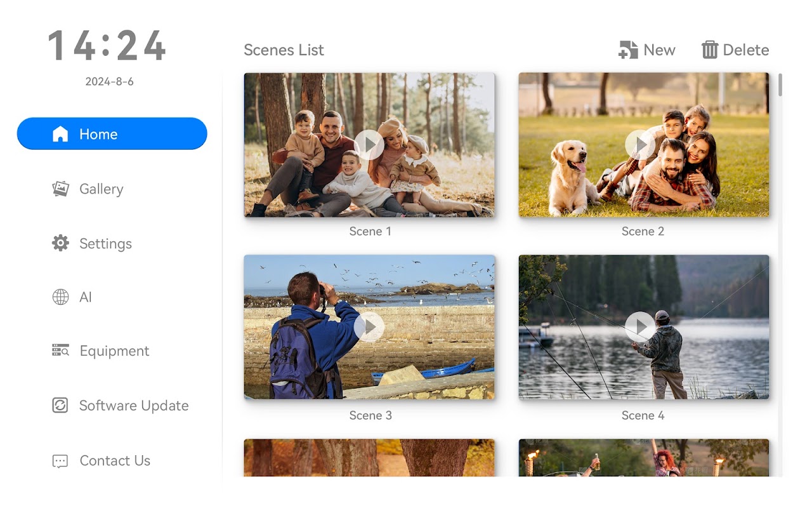Click the scenes list scrollbar
Screen dimensions: 812x508
(780, 86)
